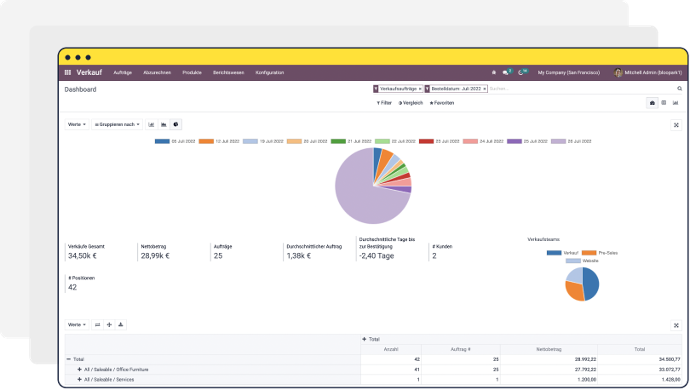Image resolution: width=690 pixels, height=390 pixels.
Task: Open the Favoriten dropdown
Action: [442, 103]
